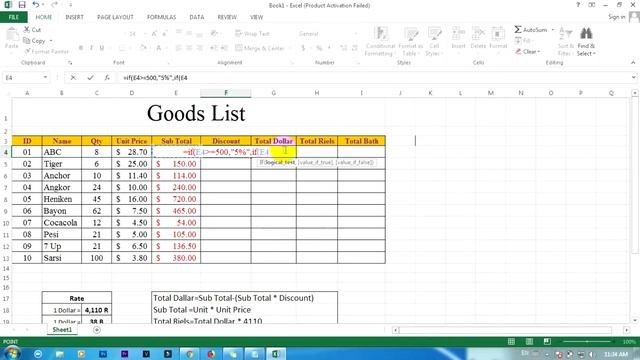Click Sign in link
The image size is (640, 360).
616,17
